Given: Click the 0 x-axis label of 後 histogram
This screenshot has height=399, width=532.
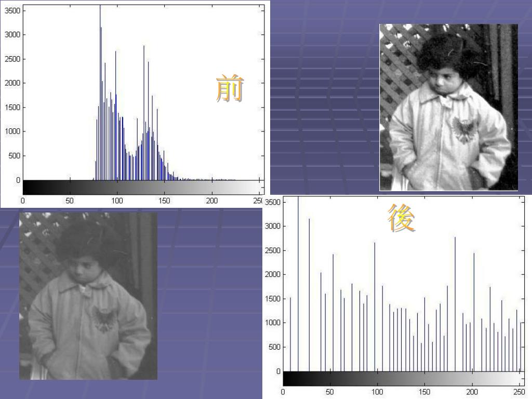Looking at the screenshot, I should [x=283, y=392].
